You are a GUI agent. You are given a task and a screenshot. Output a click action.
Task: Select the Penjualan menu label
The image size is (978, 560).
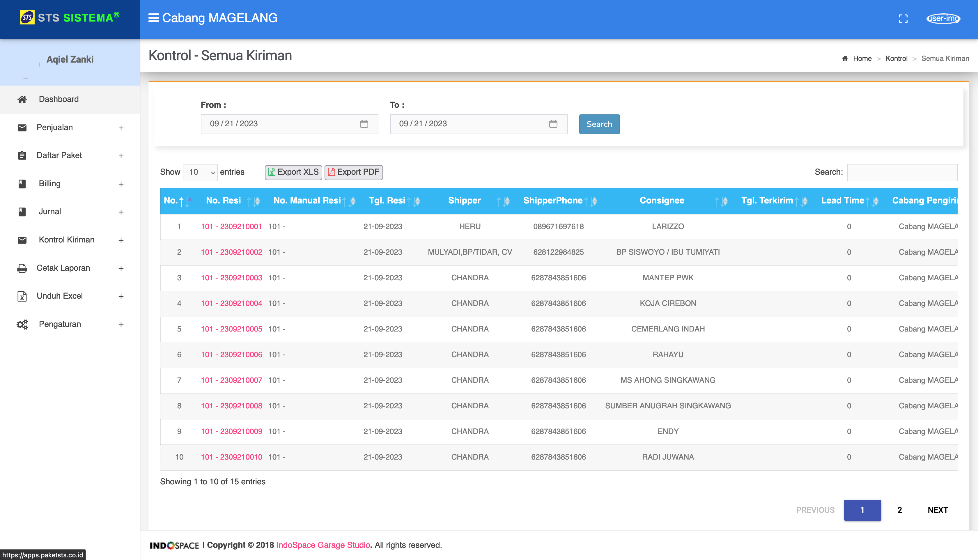click(x=55, y=127)
